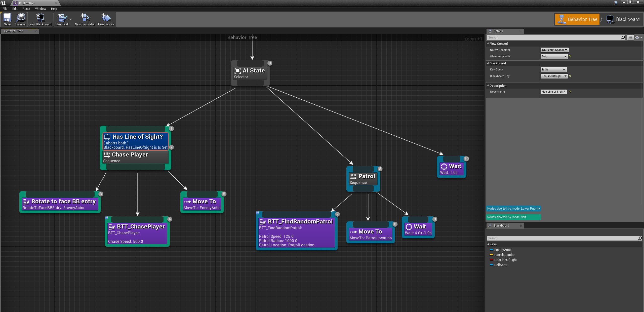Image resolution: width=644 pixels, height=312 pixels.
Task: Reset the Blackboard Key to default
Action: coord(570,76)
